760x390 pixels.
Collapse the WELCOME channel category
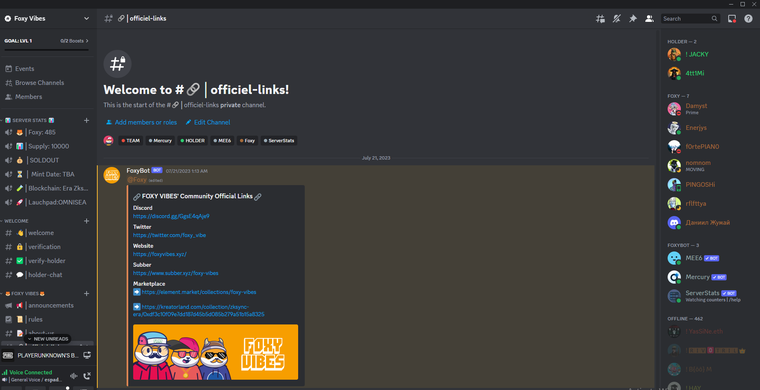[x=16, y=221]
